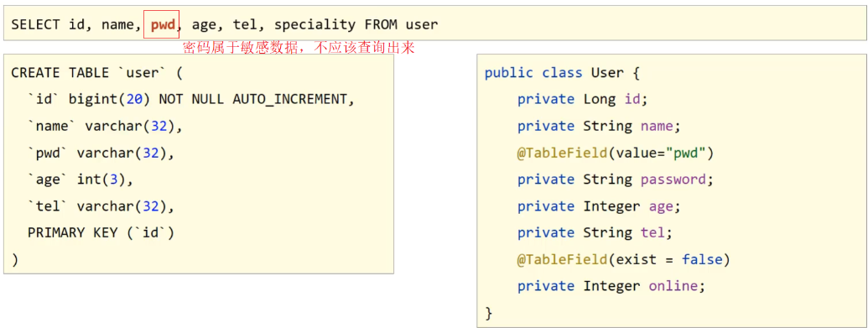Click the red boxed pwd column
The height and width of the screenshot is (328, 868).
(161, 24)
